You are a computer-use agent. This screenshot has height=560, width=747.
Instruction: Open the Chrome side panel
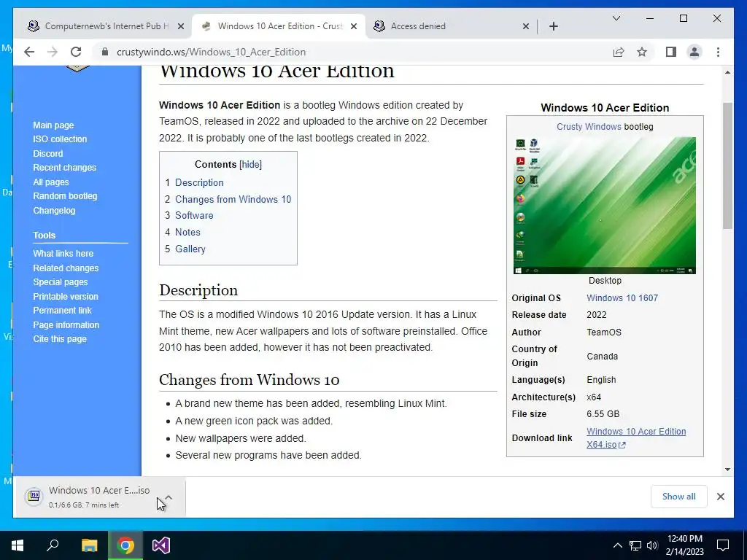click(671, 52)
